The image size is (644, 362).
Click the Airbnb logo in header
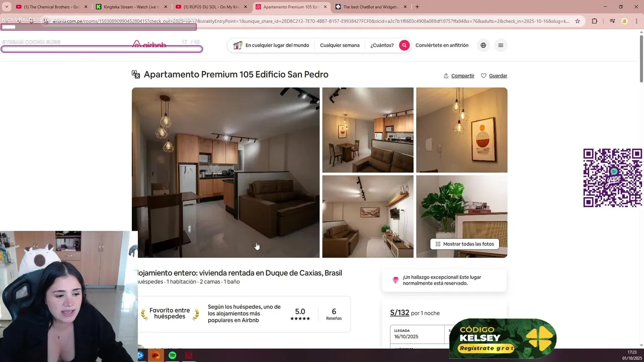149,45
